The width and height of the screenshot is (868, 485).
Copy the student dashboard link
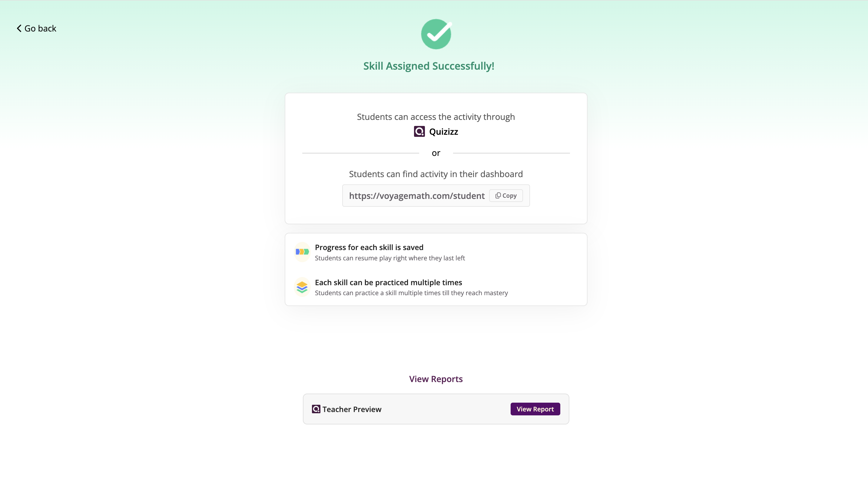pos(506,195)
